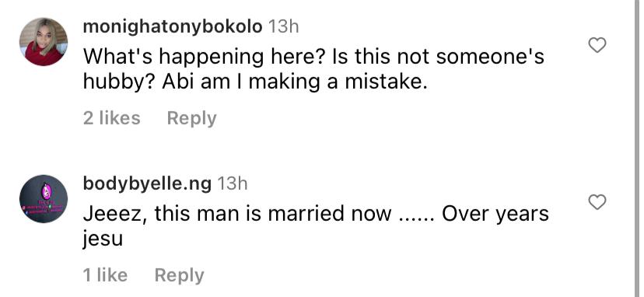The image size is (644, 297).
Task: View who gave the 2 likes
Action: pos(112,118)
